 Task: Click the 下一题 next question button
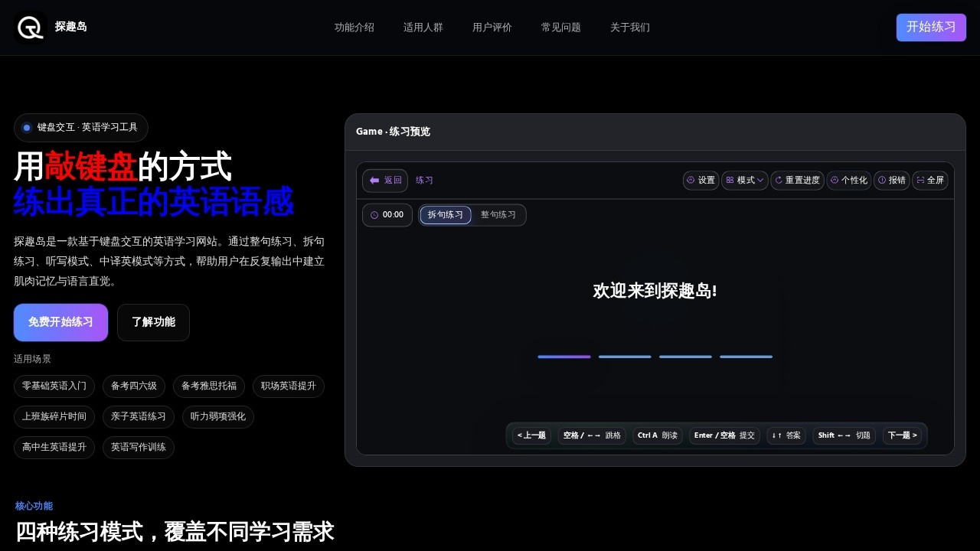coord(902,435)
